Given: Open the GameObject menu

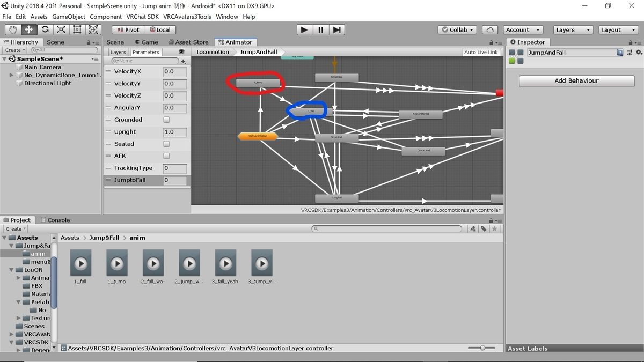Looking at the screenshot, I should point(69,17).
